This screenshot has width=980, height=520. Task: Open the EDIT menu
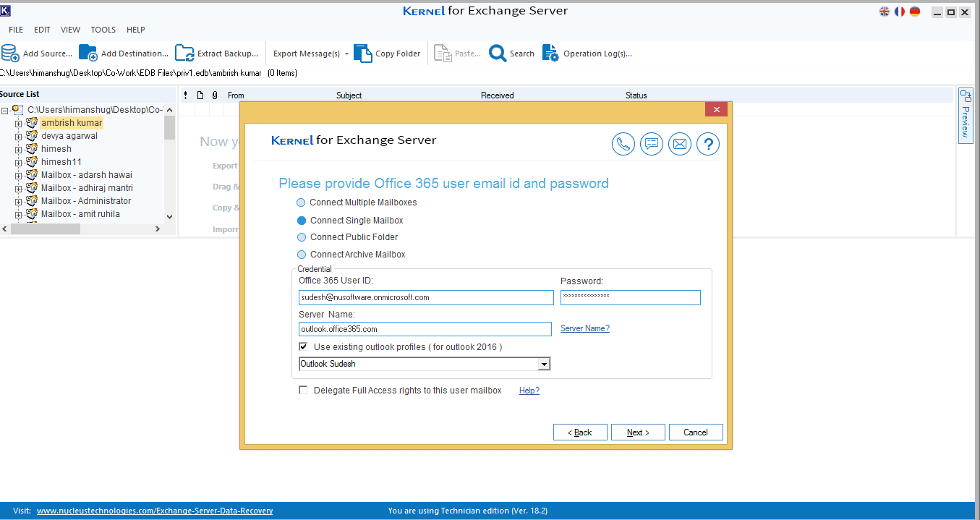point(42,30)
